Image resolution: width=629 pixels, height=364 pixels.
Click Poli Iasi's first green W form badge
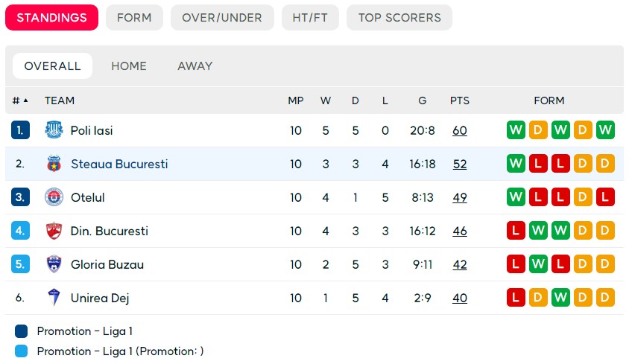(x=516, y=130)
